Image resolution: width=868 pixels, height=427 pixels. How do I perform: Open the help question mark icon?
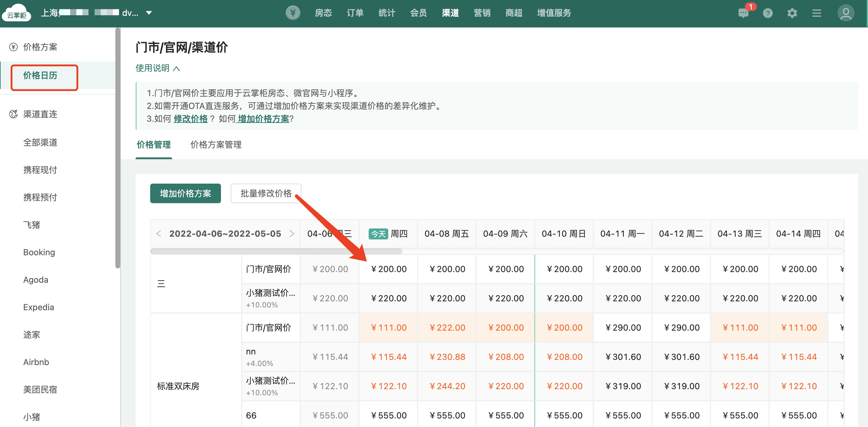(768, 13)
